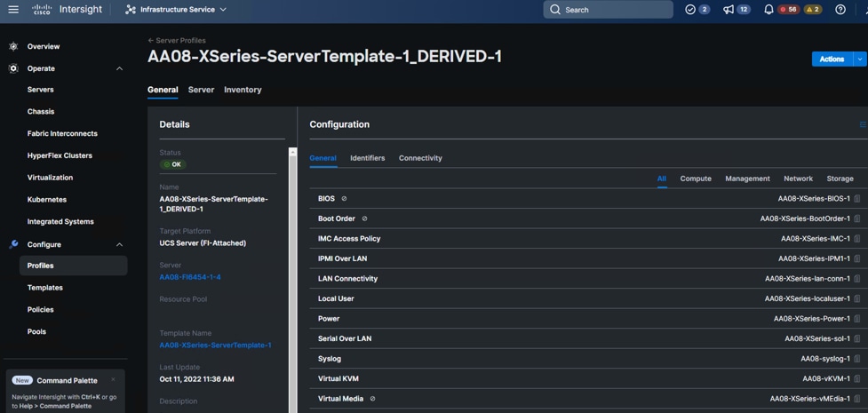Focus the Search field

608,10
